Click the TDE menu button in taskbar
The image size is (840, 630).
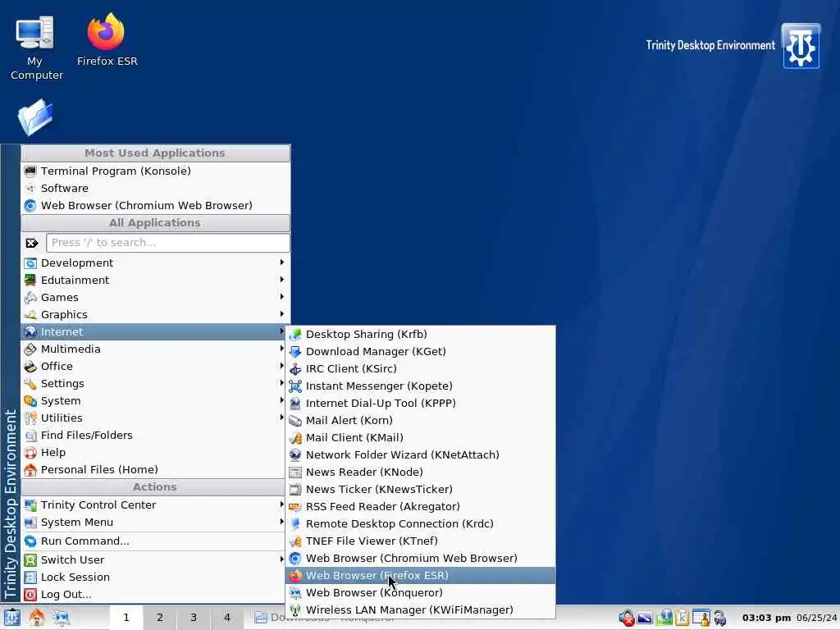pyautogui.click(x=11, y=618)
